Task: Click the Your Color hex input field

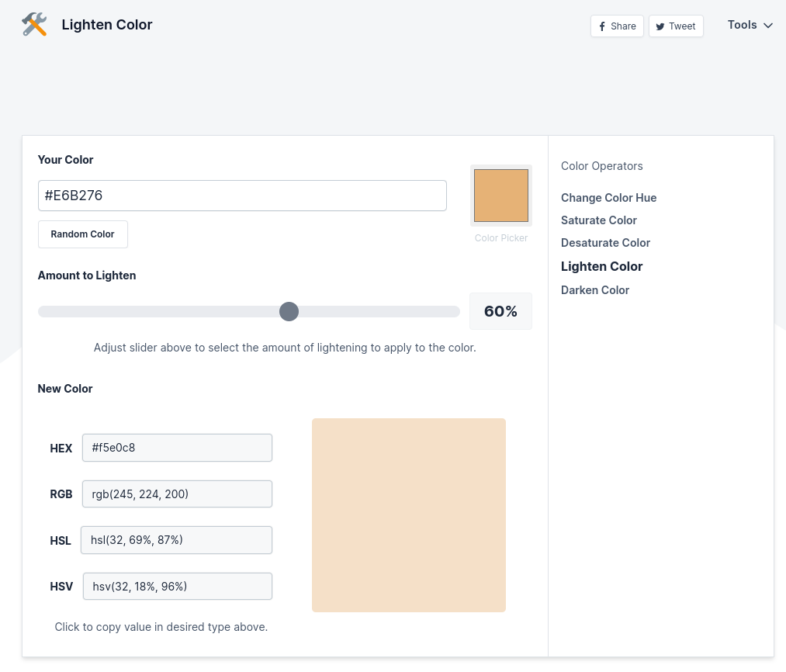Action: (x=242, y=196)
